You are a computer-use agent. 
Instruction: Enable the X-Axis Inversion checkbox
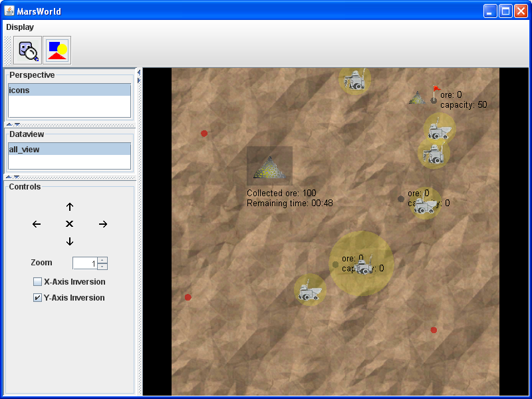tap(38, 282)
